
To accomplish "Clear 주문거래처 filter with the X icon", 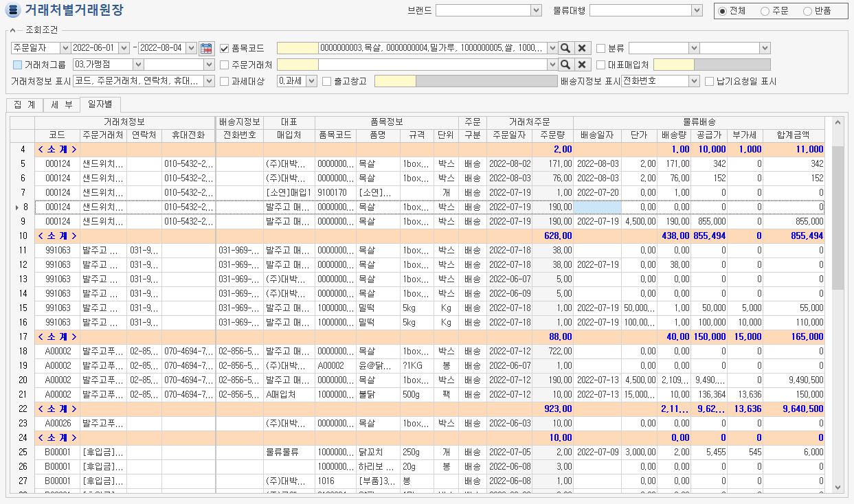I will [581, 65].
